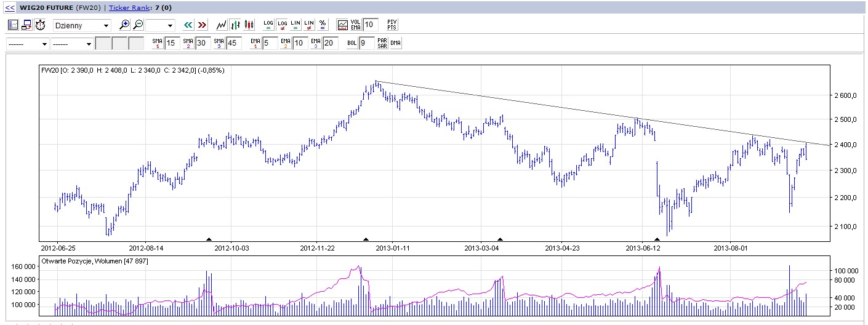Toggle the percent scale button

pyautogui.click(x=323, y=25)
